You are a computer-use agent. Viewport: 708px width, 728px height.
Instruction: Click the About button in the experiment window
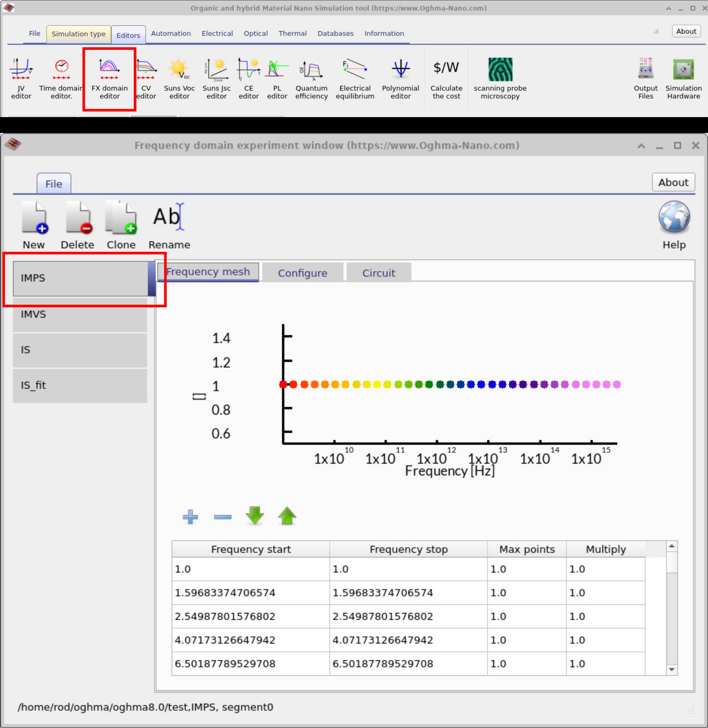click(673, 182)
